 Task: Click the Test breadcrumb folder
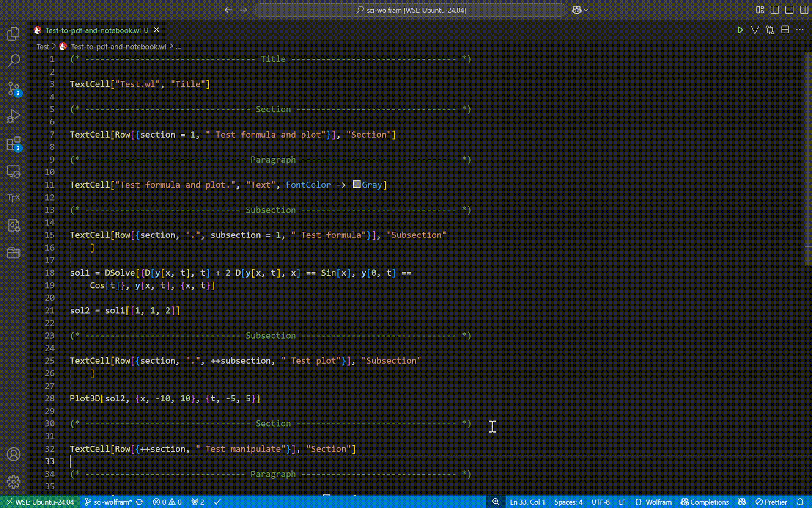tap(43, 47)
